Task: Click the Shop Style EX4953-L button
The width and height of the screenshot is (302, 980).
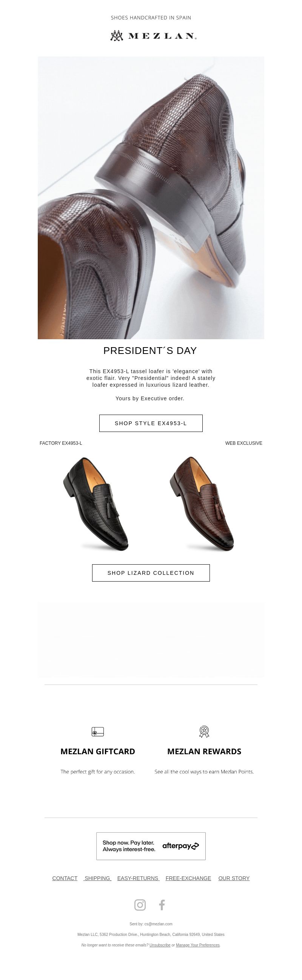Action: [151, 423]
